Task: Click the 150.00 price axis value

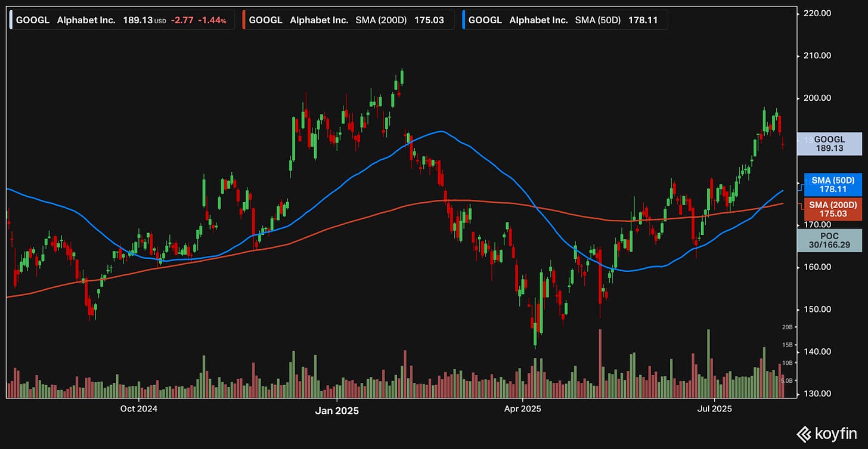Action: point(818,309)
